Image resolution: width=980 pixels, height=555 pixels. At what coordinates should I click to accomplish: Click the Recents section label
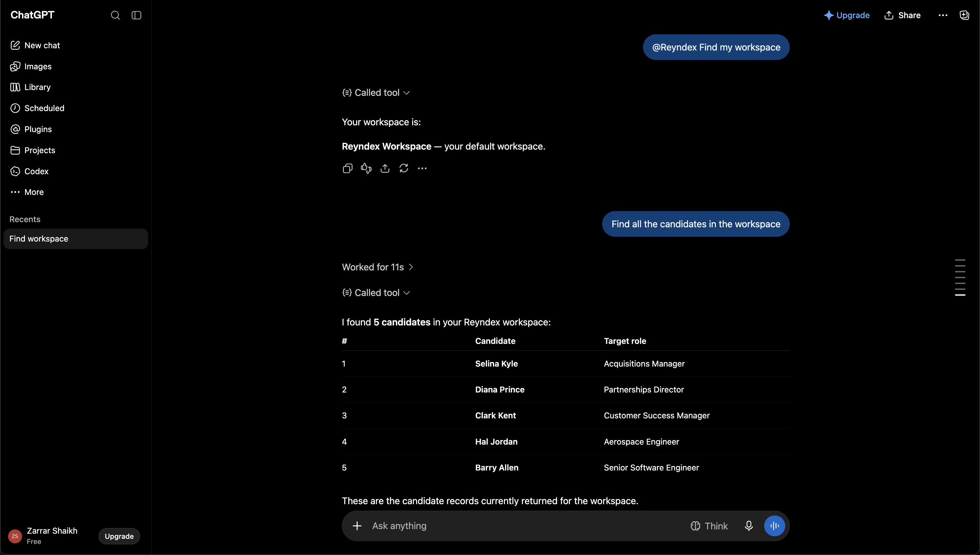click(25, 219)
